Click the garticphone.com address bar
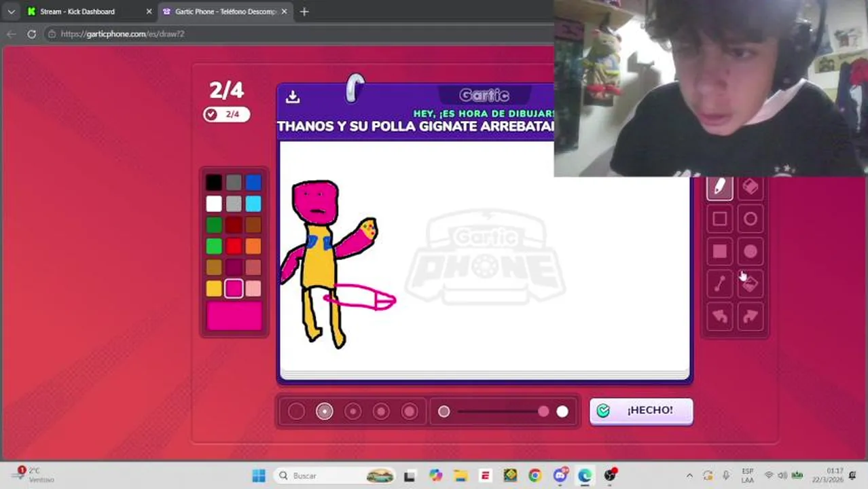Screen dimensions: 868x489 coord(299,34)
